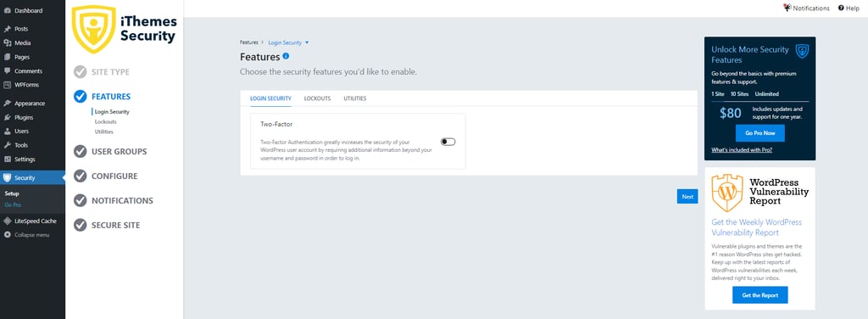Open the Setup submenu item
This screenshot has width=868, height=319.
pyautogui.click(x=12, y=193)
